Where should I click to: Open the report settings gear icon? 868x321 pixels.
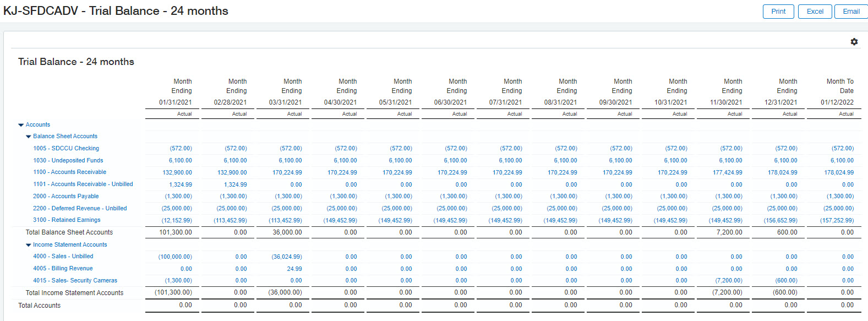(x=854, y=42)
